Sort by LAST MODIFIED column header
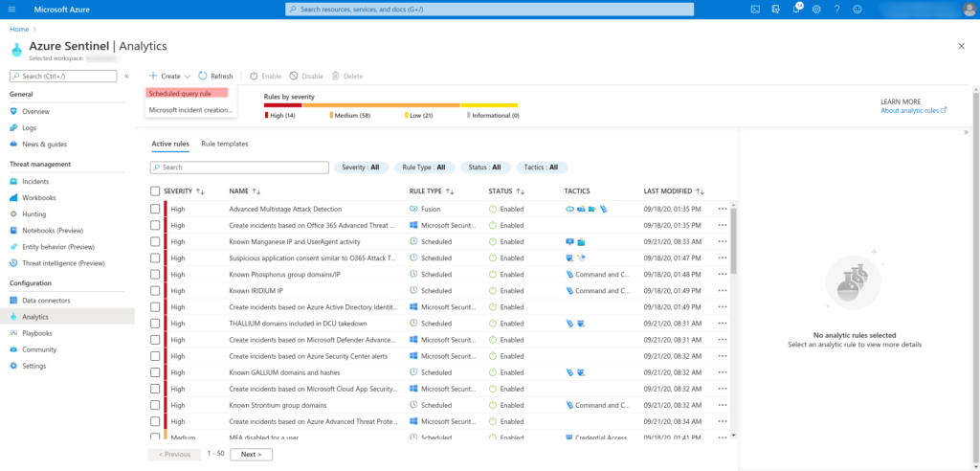 (x=675, y=191)
